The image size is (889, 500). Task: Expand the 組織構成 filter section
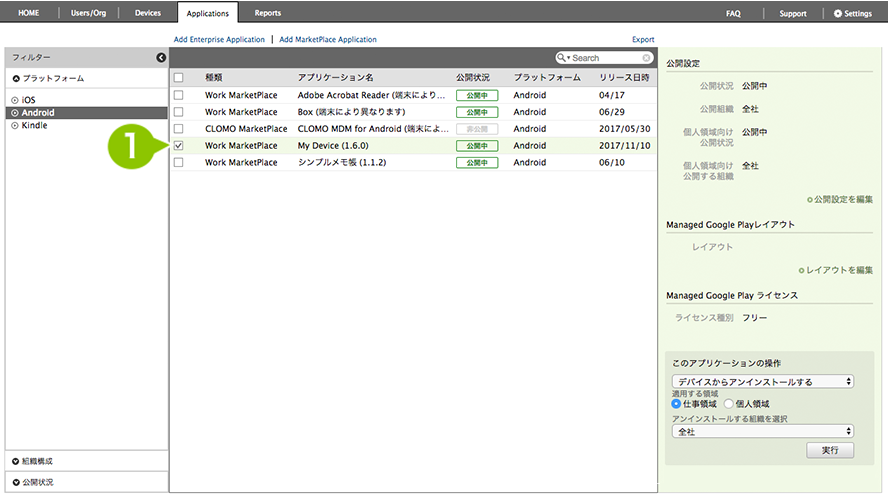[x=16, y=461]
